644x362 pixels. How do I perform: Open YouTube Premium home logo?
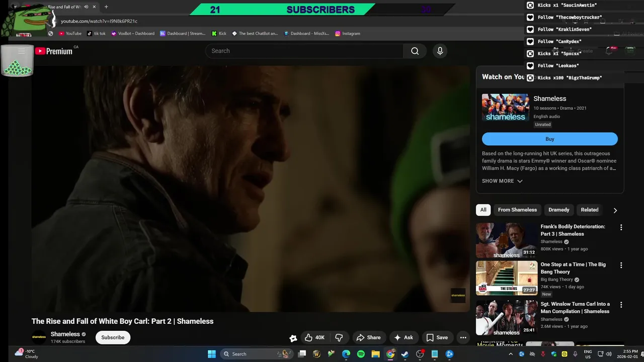coord(53,51)
